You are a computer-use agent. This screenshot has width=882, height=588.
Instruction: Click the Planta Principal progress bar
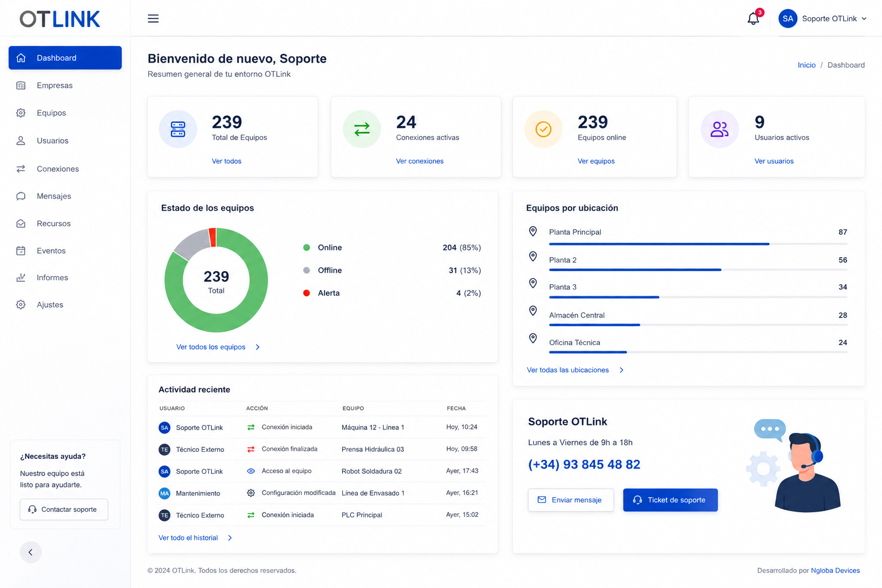[x=698, y=244]
